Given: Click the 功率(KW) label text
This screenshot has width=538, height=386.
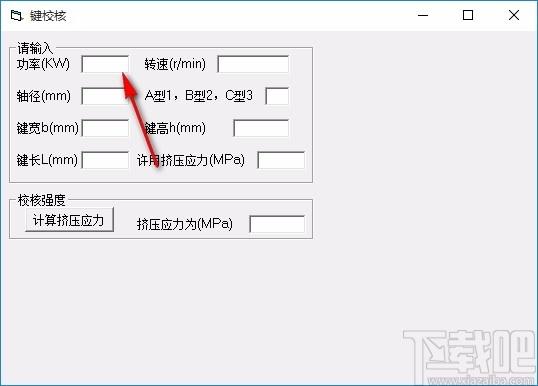Looking at the screenshot, I should pyautogui.click(x=44, y=64).
